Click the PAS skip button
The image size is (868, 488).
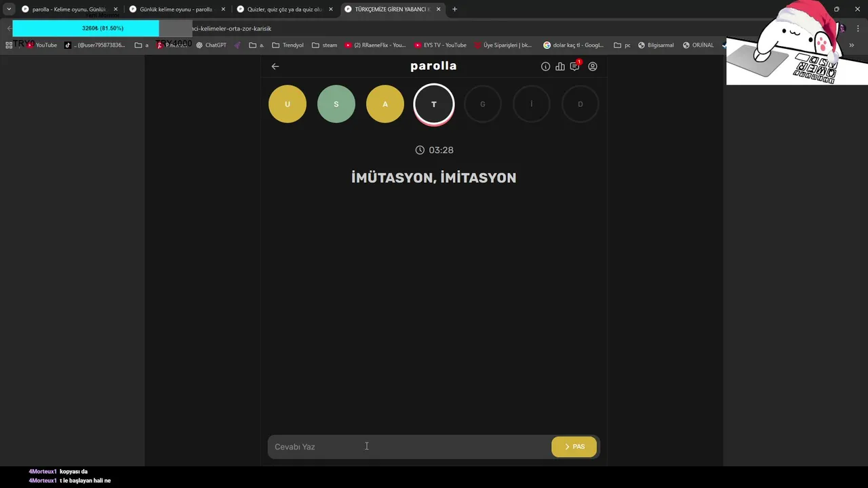click(574, 447)
